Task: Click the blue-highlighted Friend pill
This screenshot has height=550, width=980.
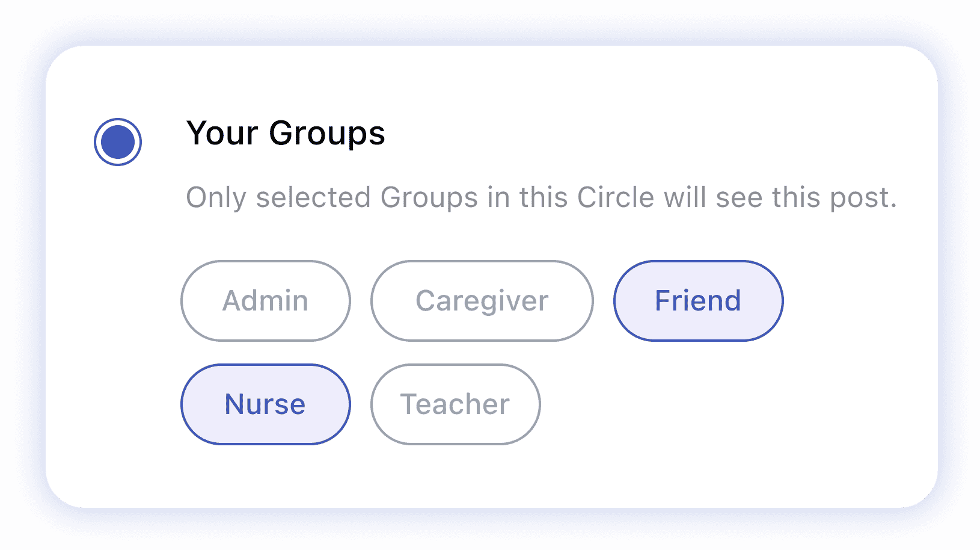Action: pyautogui.click(x=698, y=301)
